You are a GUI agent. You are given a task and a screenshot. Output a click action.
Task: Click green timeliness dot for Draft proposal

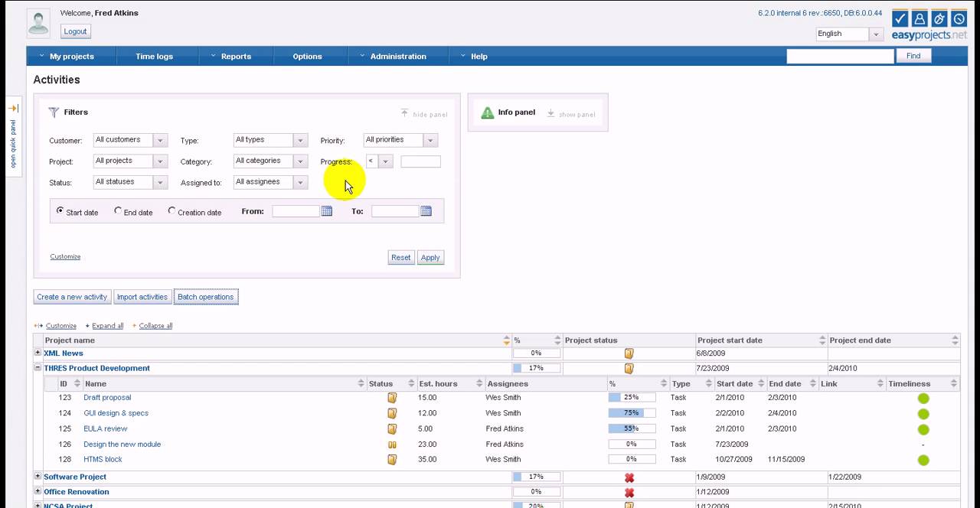[x=923, y=399]
